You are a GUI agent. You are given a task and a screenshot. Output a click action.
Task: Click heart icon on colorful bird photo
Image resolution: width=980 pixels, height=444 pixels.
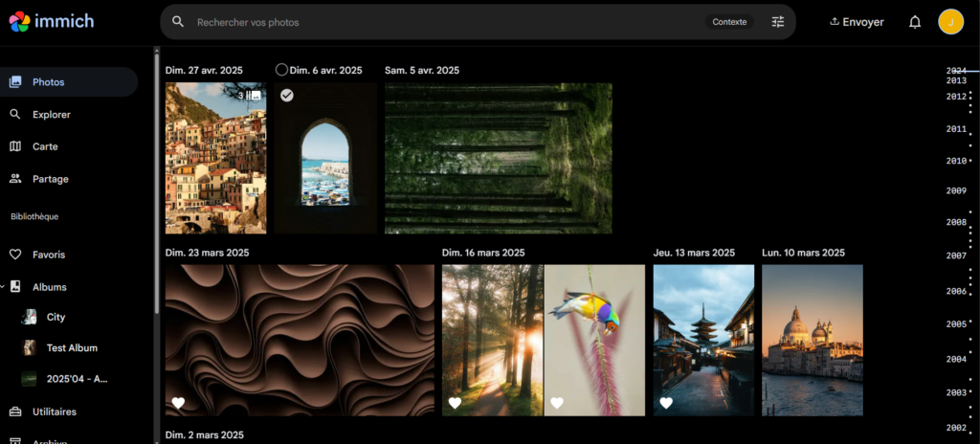(x=557, y=404)
